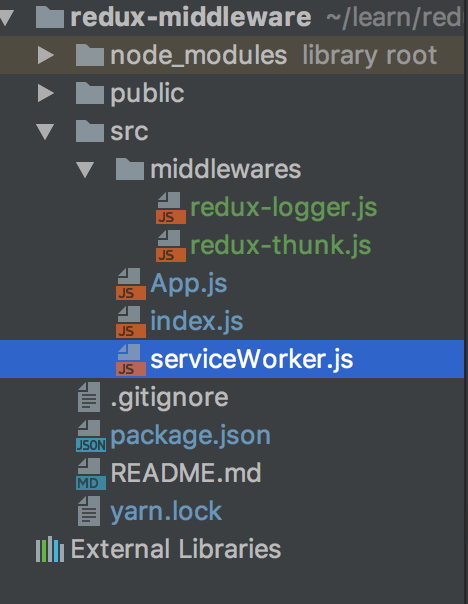This screenshot has width=468, height=604.
Task: Select the src folder name
Action: coord(129,132)
